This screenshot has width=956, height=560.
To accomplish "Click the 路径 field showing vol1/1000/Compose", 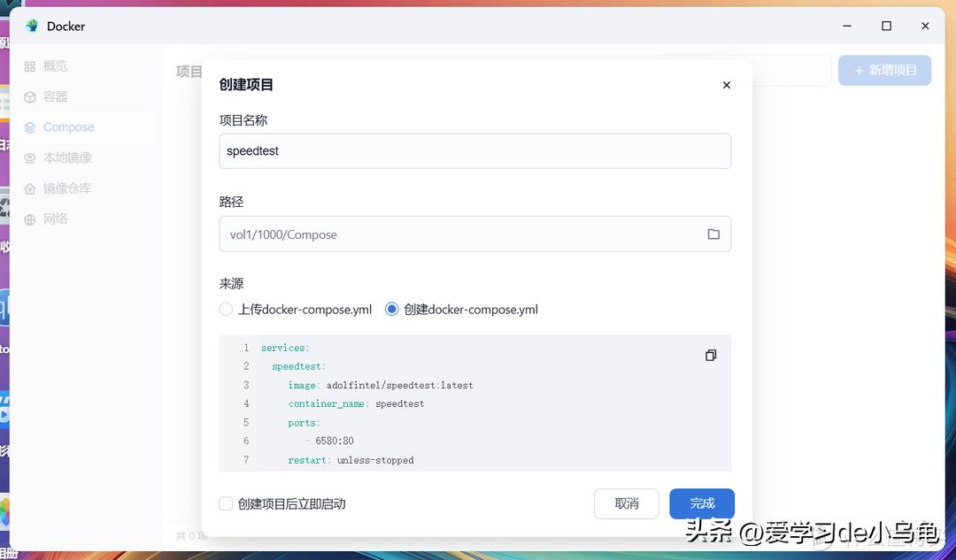I will [x=460, y=234].
